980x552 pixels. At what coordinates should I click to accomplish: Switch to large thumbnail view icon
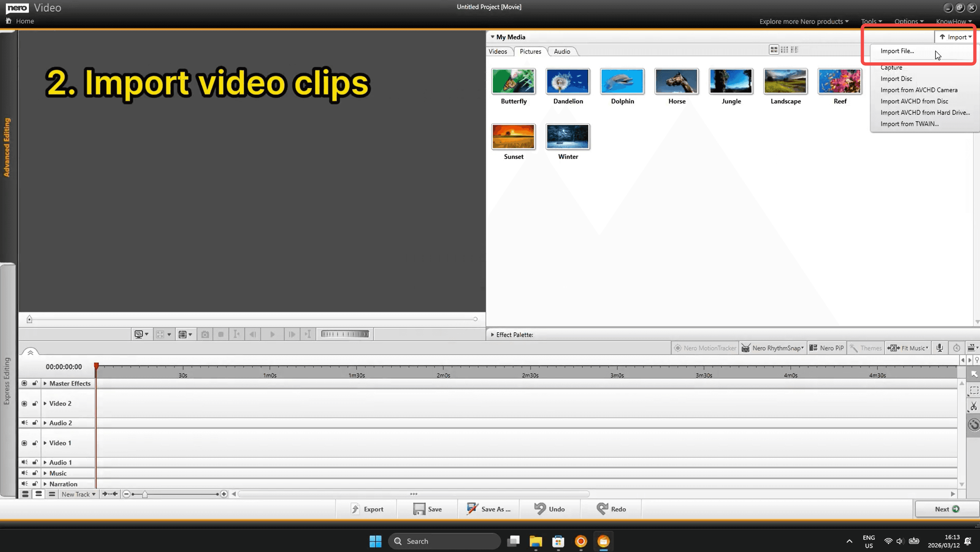pos(774,50)
